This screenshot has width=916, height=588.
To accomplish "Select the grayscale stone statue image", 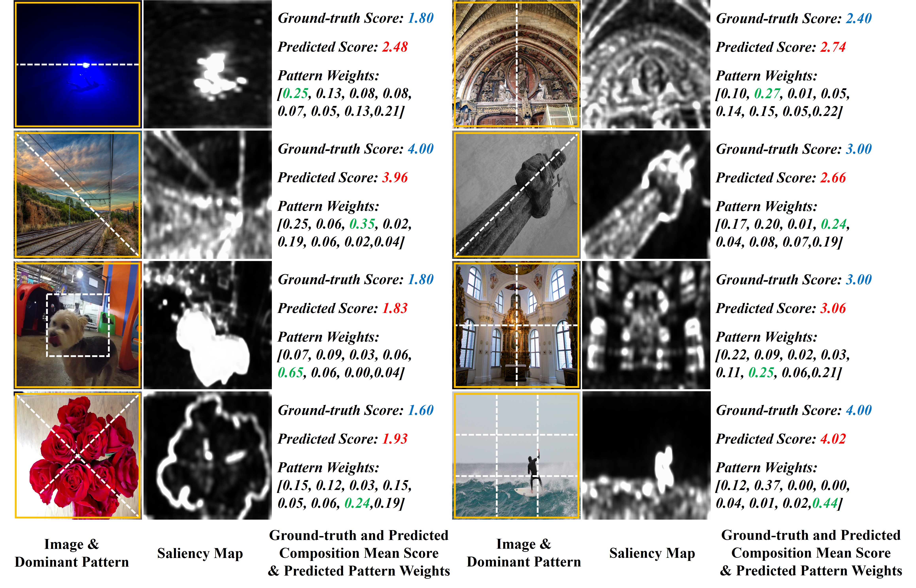I will [516, 195].
